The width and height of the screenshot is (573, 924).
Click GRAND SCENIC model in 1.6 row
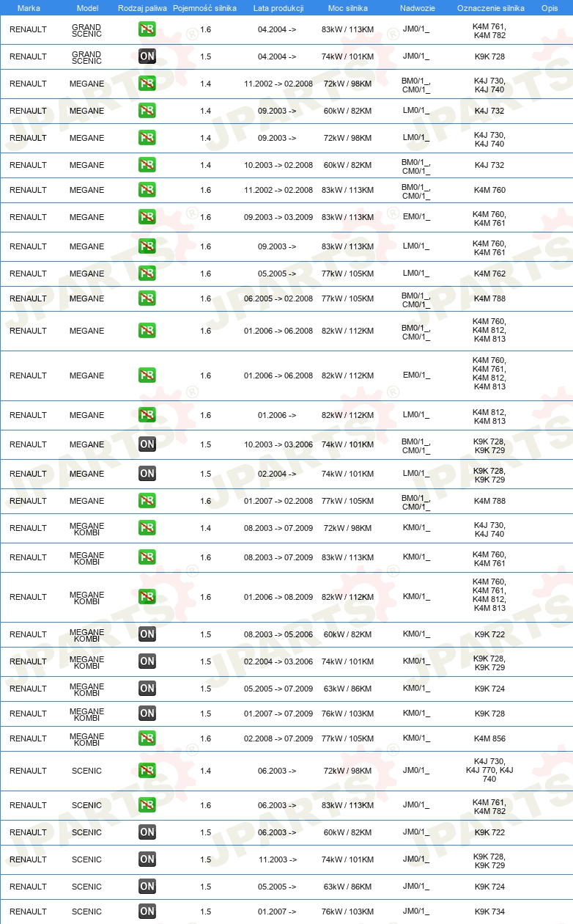tap(86, 29)
